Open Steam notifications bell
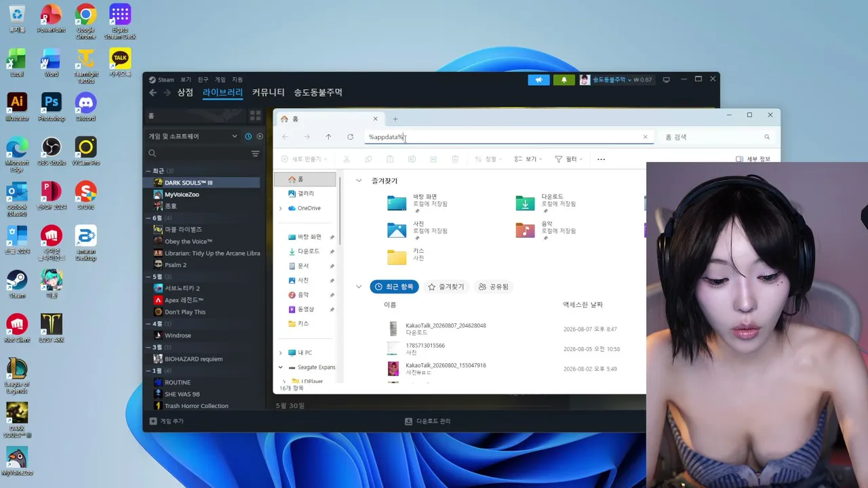 pos(564,80)
